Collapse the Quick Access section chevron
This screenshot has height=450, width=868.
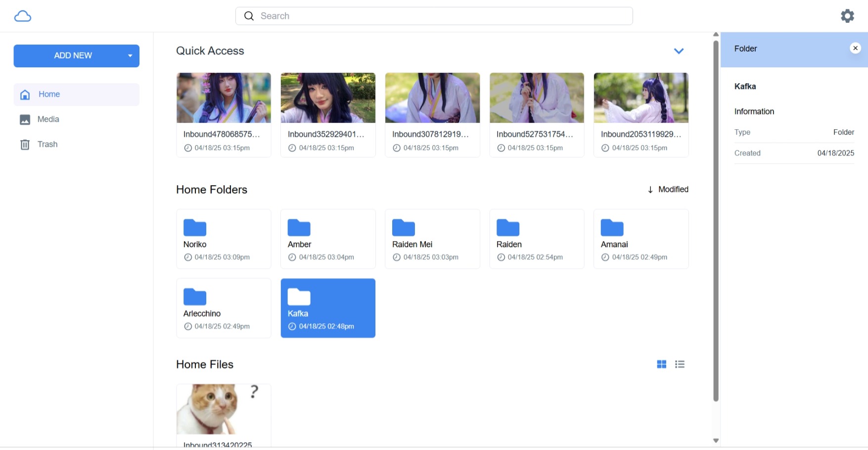(679, 51)
